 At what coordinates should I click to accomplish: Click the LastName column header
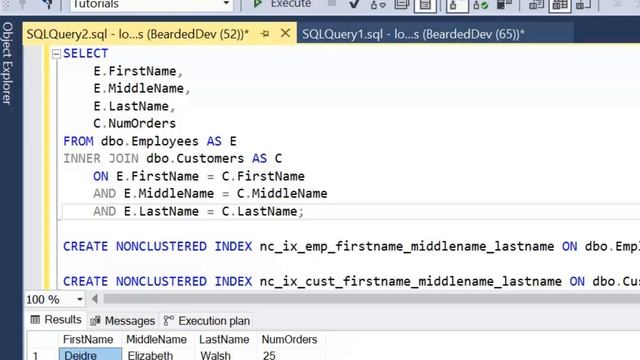click(224, 339)
